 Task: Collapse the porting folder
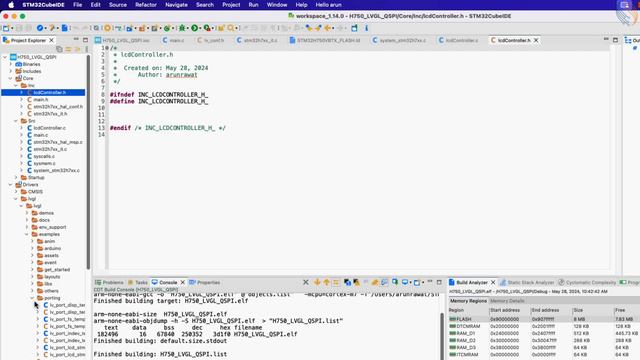[32, 298]
